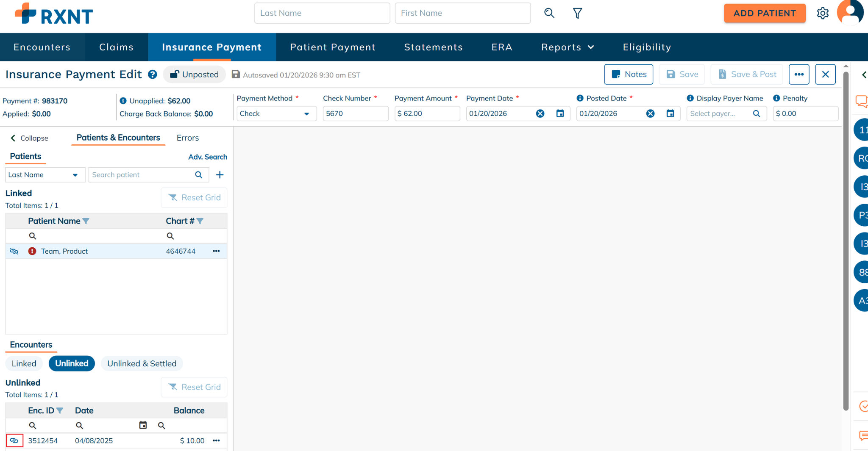868x451 pixels.
Task: Go to the Patient Payment tab
Action: pyautogui.click(x=333, y=47)
